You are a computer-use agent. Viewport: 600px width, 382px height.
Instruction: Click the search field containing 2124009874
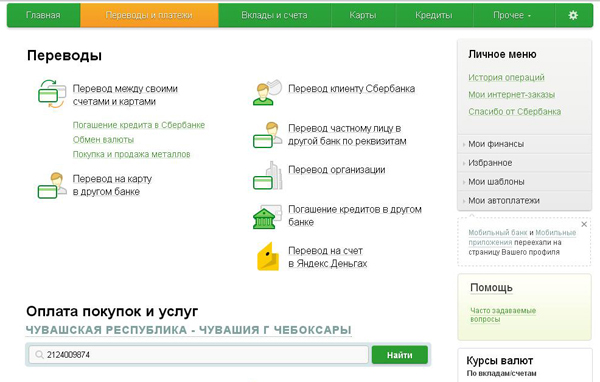pyautogui.click(x=199, y=355)
